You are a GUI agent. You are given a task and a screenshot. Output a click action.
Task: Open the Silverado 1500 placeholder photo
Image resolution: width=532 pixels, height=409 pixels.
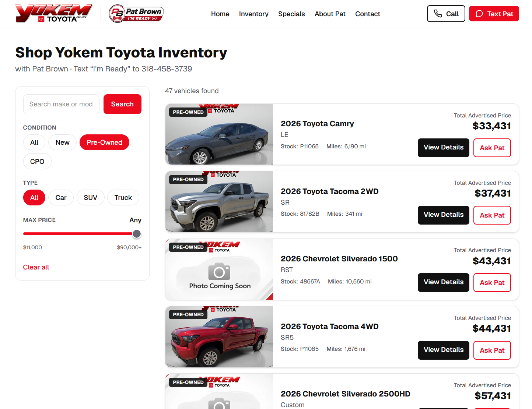click(219, 269)
